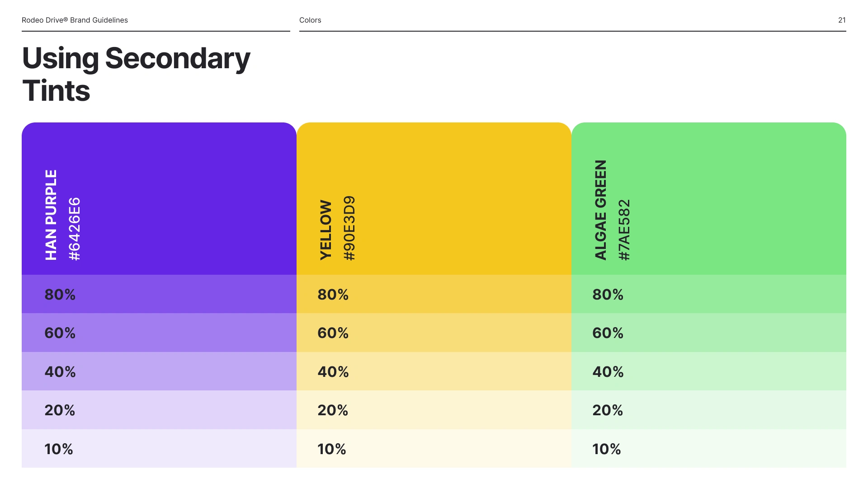Select the 10% Han Purple tint
This screenshot has height=488, width=868.
[x=159, y=448]
